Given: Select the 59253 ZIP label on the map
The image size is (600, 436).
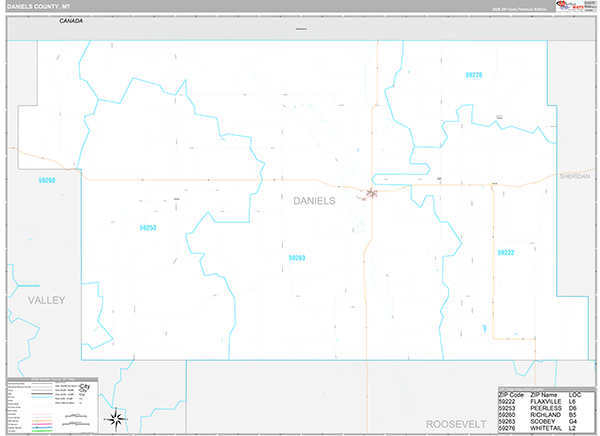Looking at the screenshot, I should click(148, 228).
